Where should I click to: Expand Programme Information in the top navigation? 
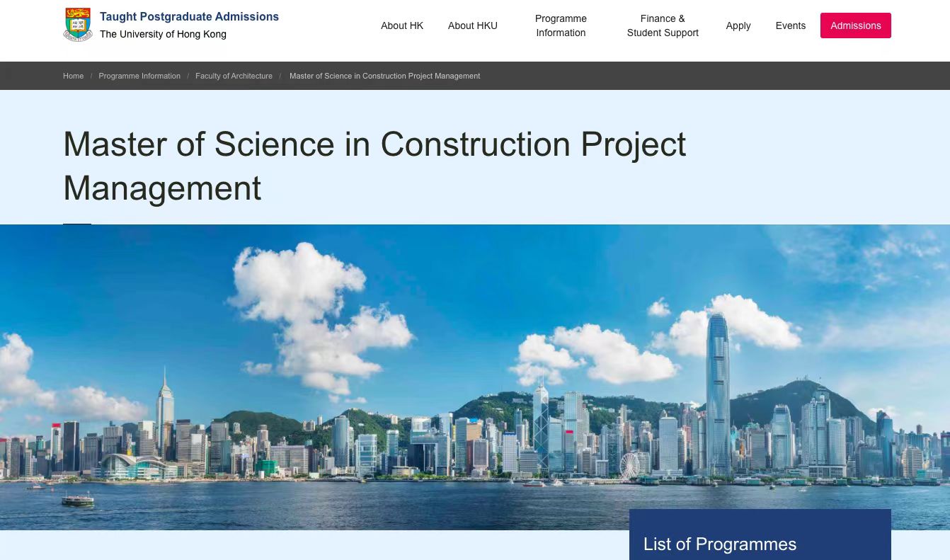(561, 25)
